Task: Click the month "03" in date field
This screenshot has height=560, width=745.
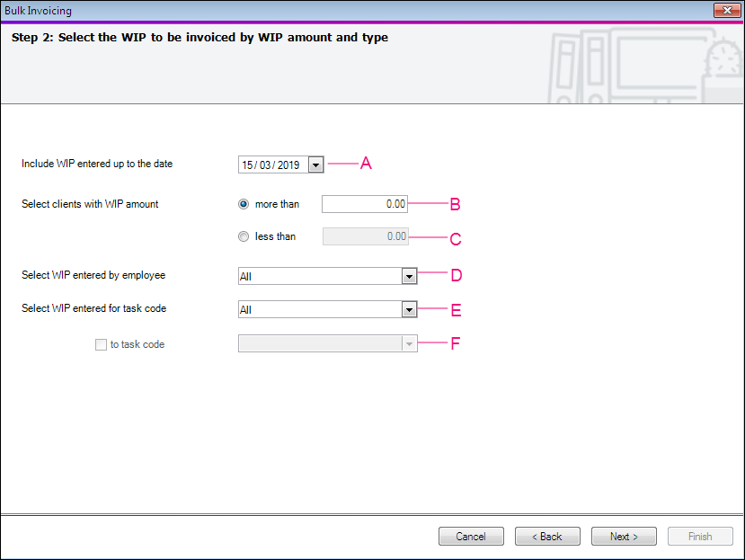Action: point(267,165)
